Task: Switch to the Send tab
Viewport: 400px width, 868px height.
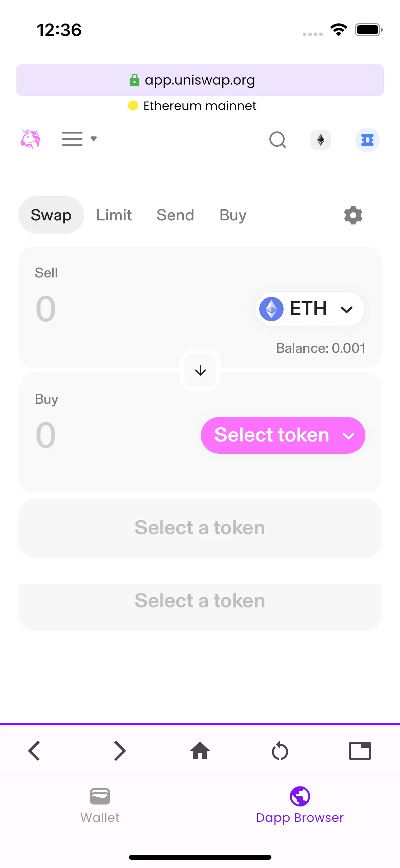Action: pyautogui.click(x=175, y=215)
